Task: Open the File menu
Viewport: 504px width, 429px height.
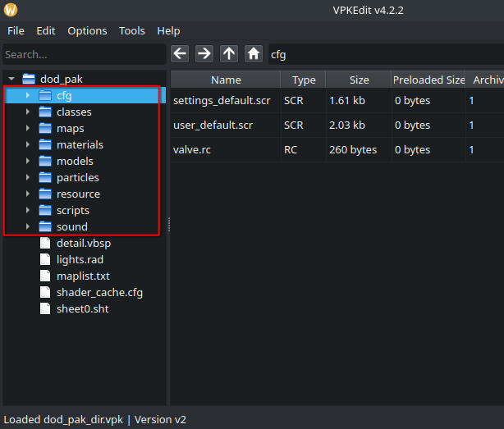Action: [16, 30]
